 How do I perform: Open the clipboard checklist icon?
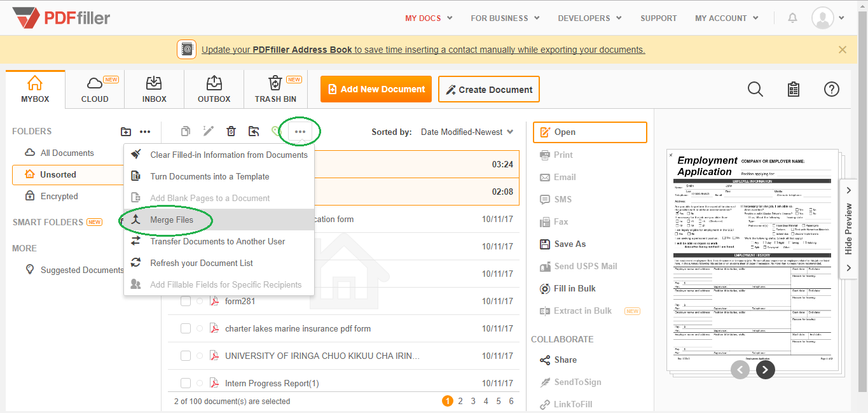click(794, 89)
